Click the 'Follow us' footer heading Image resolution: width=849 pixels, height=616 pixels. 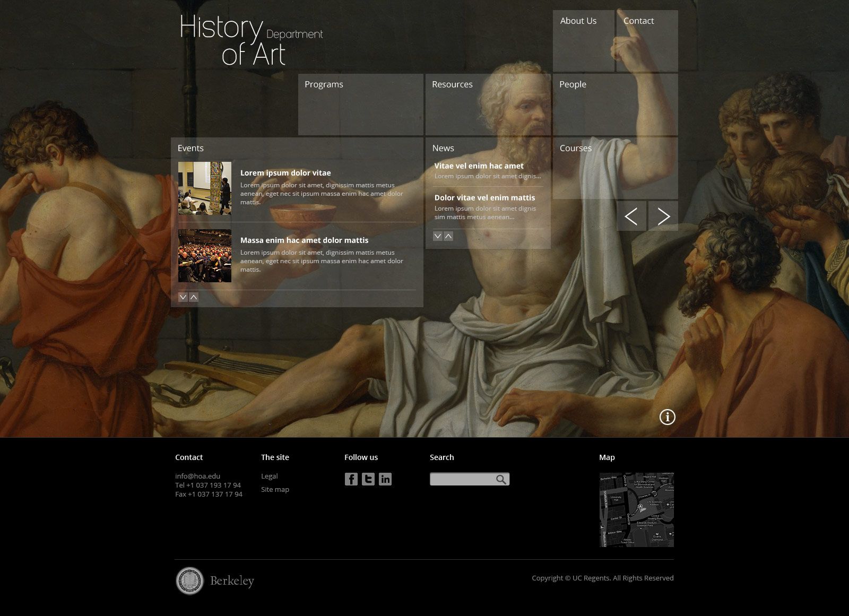click(x=361, y=457)
